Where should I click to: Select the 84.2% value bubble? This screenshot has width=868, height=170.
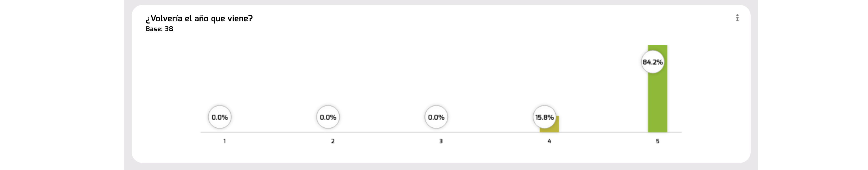tap(652, 62)
